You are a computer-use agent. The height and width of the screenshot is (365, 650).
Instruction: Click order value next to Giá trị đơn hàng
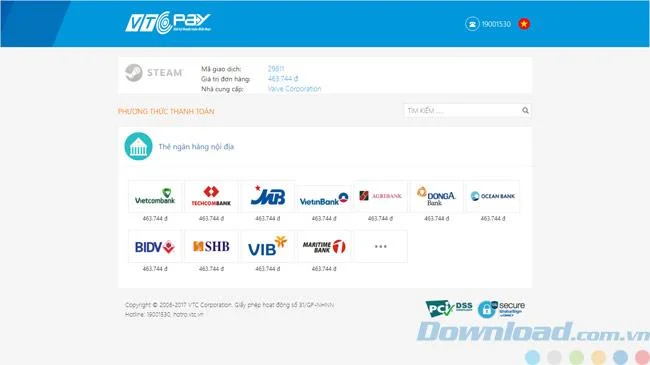283,78
